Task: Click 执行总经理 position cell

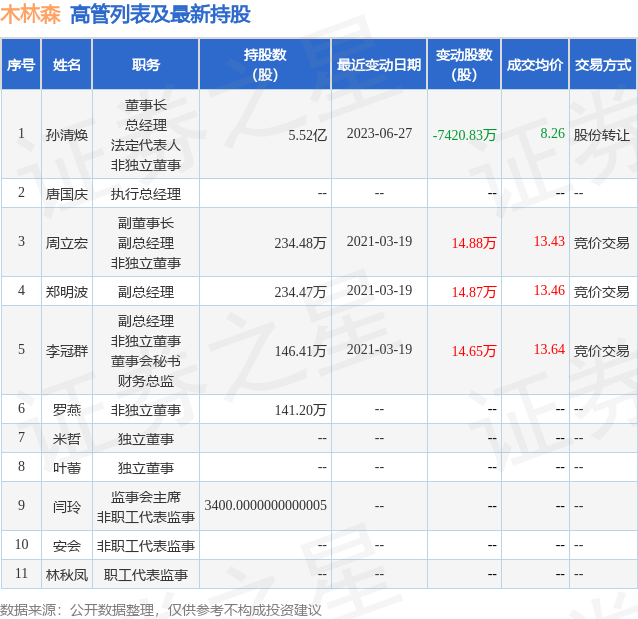Action: coord(146,194)
